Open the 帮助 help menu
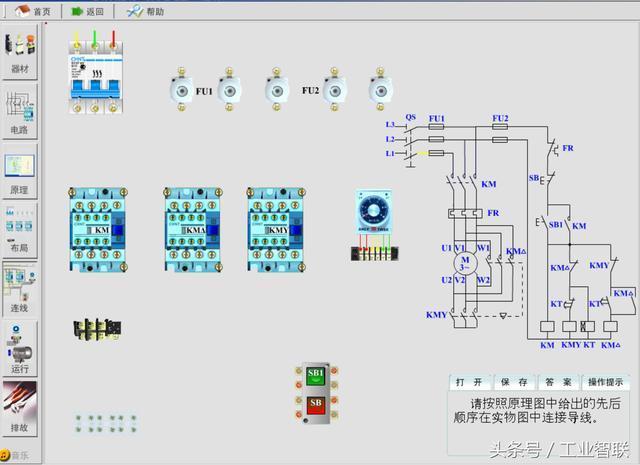The width and height of the screenshot is (640, 465). 145,11
